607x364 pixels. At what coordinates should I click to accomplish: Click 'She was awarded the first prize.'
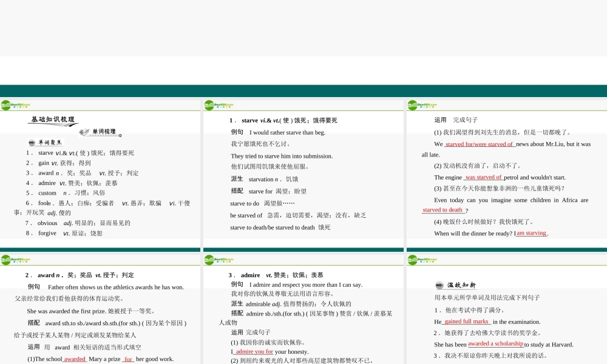coord(66,311)
